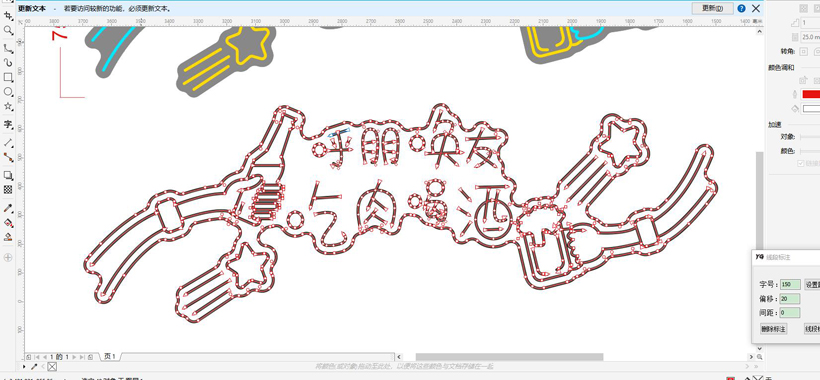Select the Interactive Fill bucket tool

click(8, 223)
